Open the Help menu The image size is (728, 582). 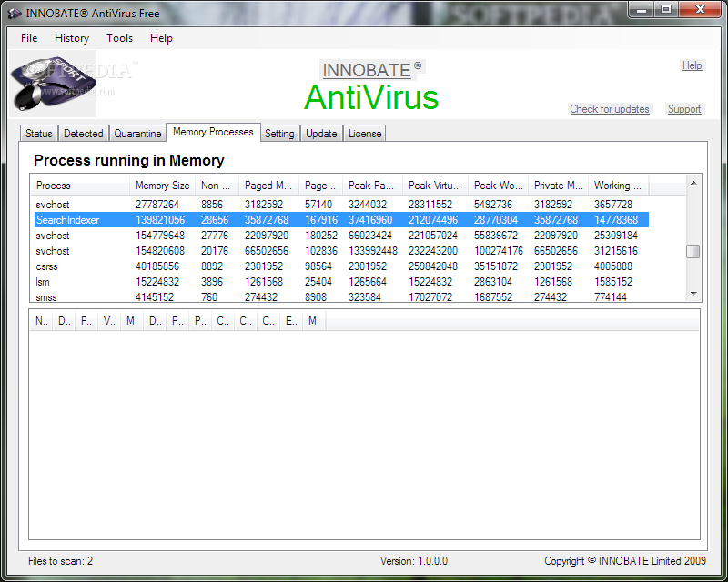(161, 38)
